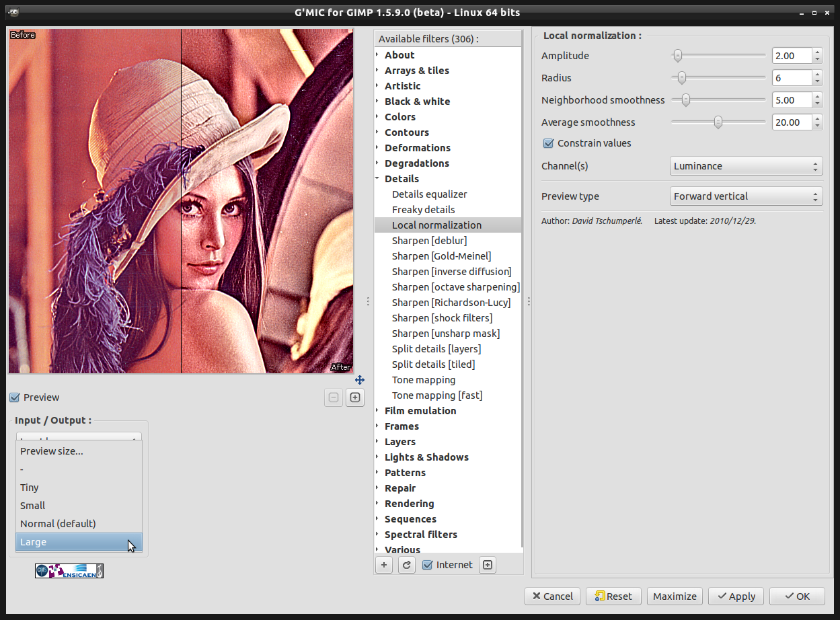
Task: Expand the Repair category
Action: click(x=377, y=488)
